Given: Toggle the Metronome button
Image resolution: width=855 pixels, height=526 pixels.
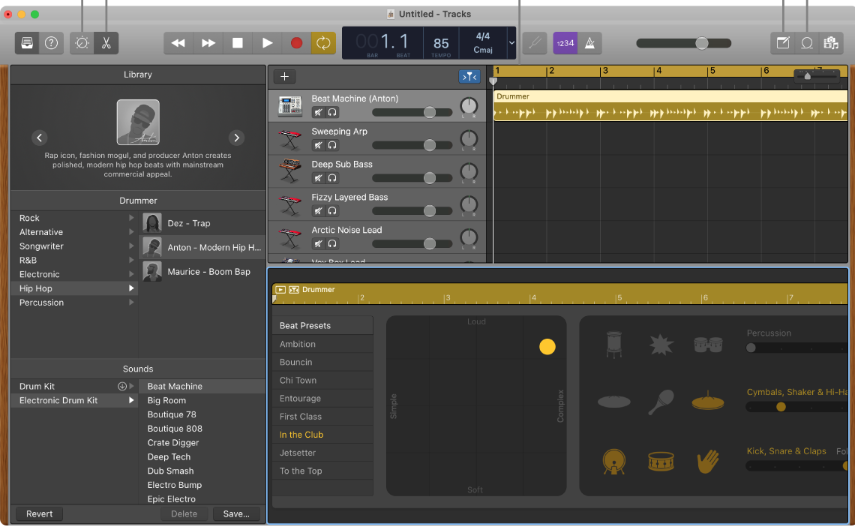Looking at the screenshot, I should click(590, 43).
